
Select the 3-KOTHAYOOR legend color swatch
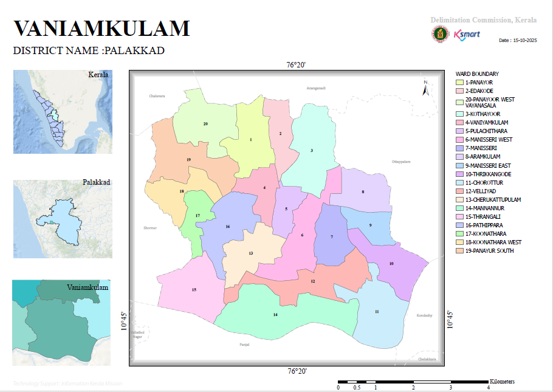pyautogui.click(x=459, y=114)
